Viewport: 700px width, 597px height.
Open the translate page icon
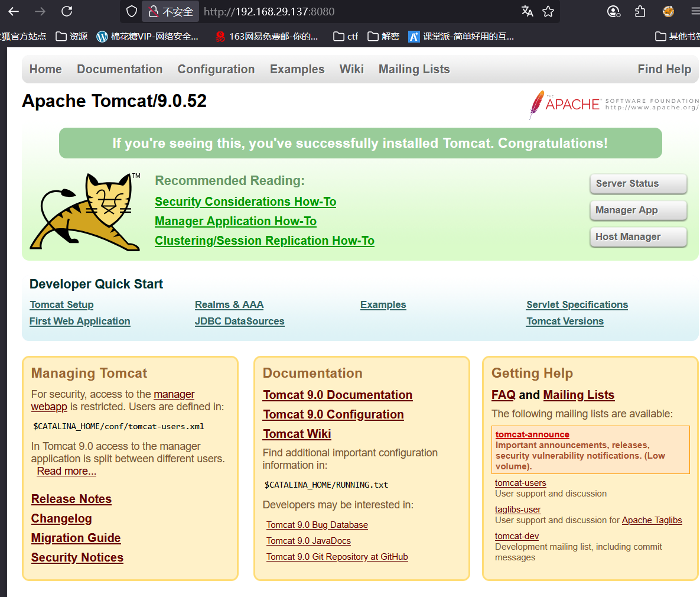click(x=528, y=12)
